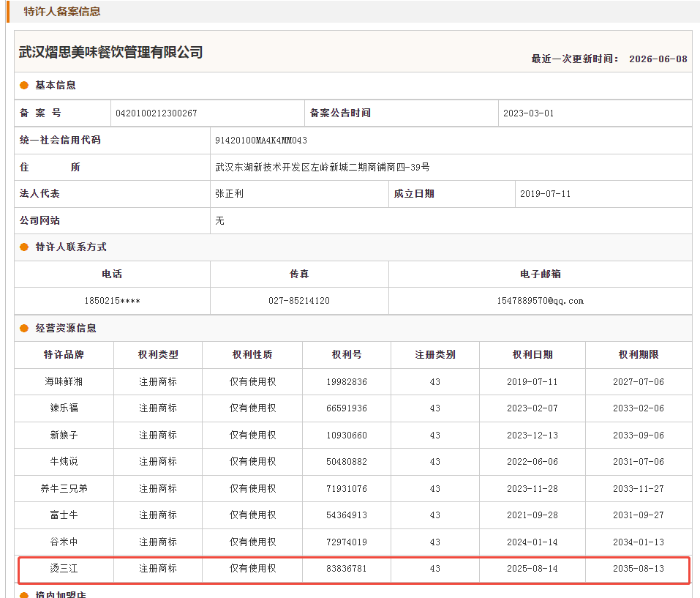Click expiry date 2031-09-27

(x=639, y=515)
